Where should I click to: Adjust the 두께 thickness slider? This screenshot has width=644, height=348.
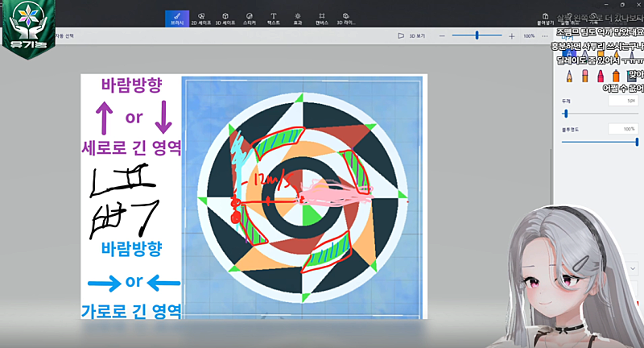[x=600, y=114]
